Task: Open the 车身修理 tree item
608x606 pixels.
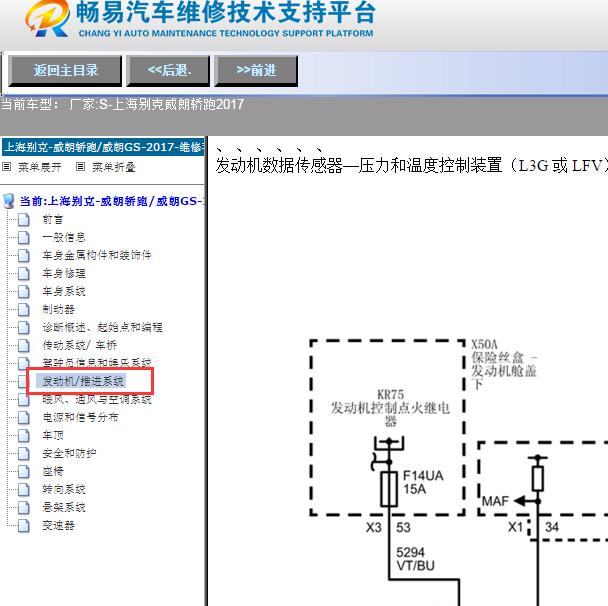Action: [64, 273]
